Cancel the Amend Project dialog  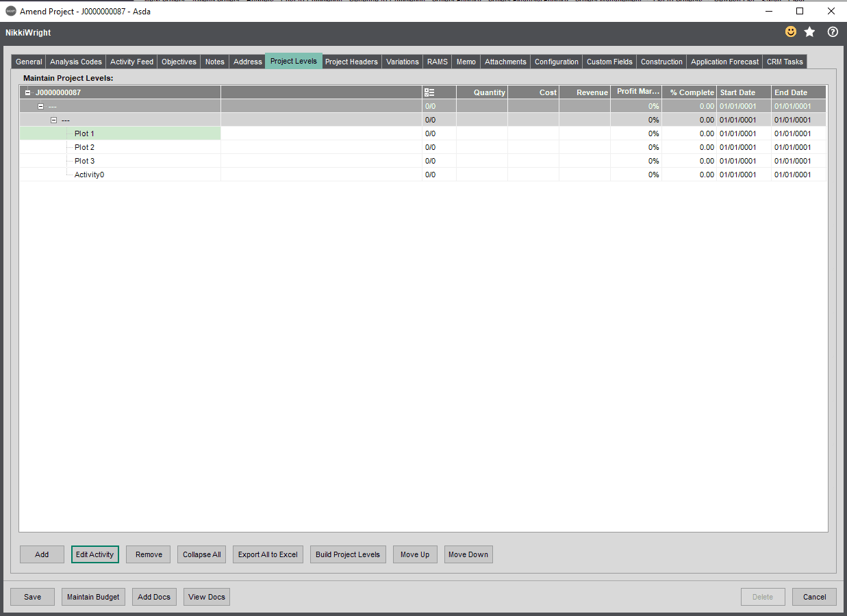coord(814,597)
